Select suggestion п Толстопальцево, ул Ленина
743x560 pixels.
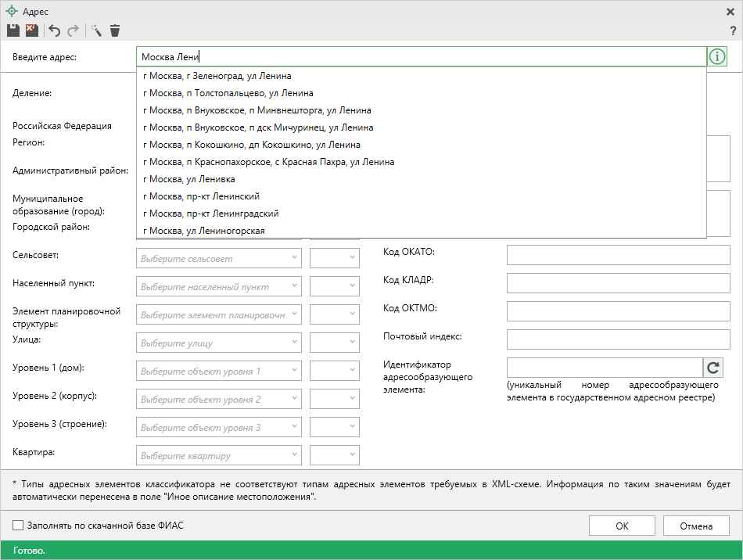pyautogui.click(x=422, y=93)
